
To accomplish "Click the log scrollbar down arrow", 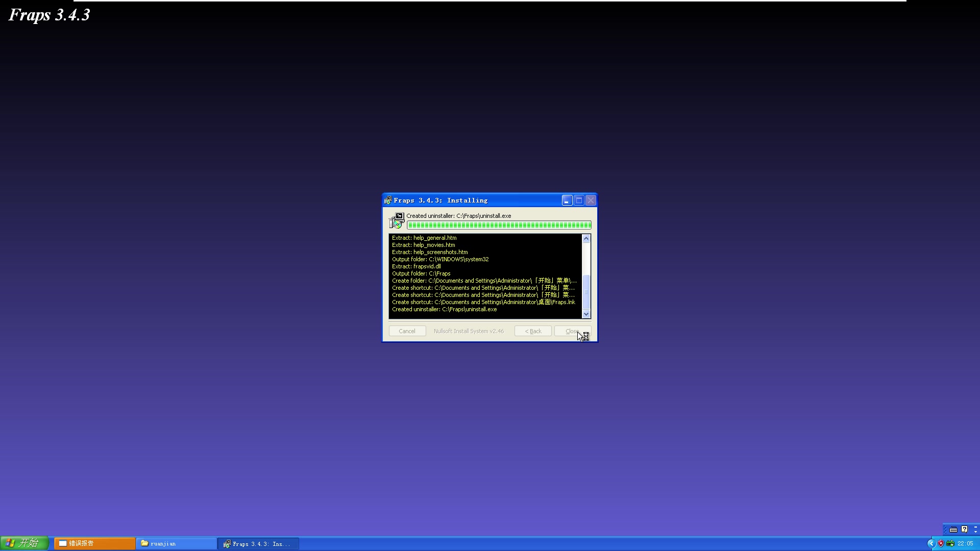I will [x=586, y=314].
